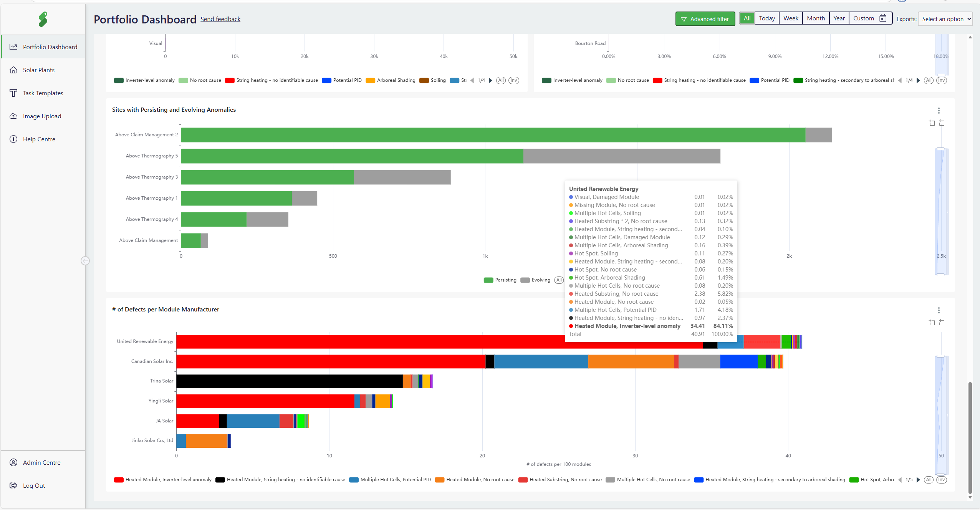Open Solar Plants from sidebar
Viewport: 980px width, 510px height.
tap(38, 70)
